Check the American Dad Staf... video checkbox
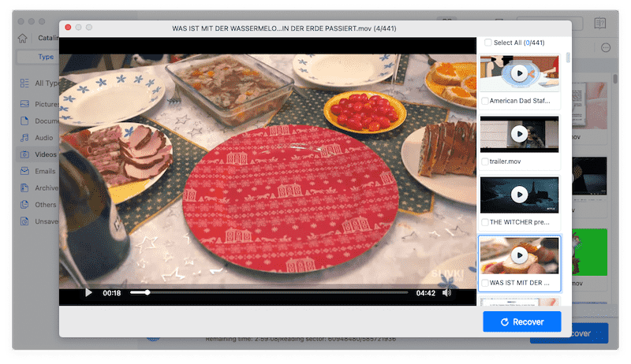 click(485, 101)
